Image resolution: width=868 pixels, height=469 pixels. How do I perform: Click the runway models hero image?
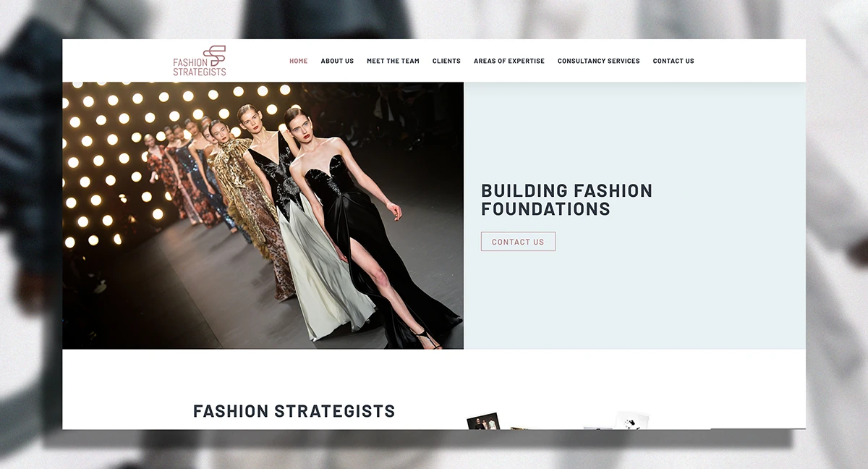pos(263,216)
